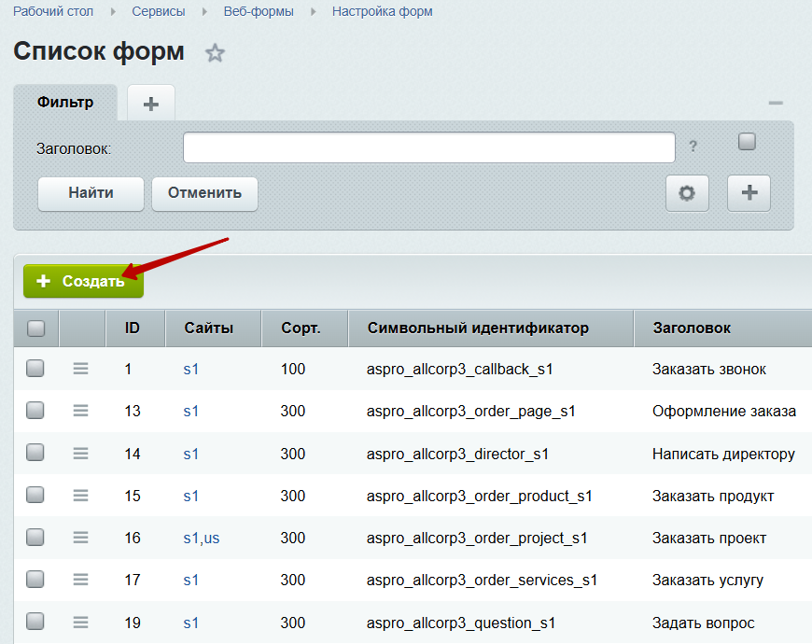Click the question mark help icon
This screenshot has width=812, height=644.
693,147
